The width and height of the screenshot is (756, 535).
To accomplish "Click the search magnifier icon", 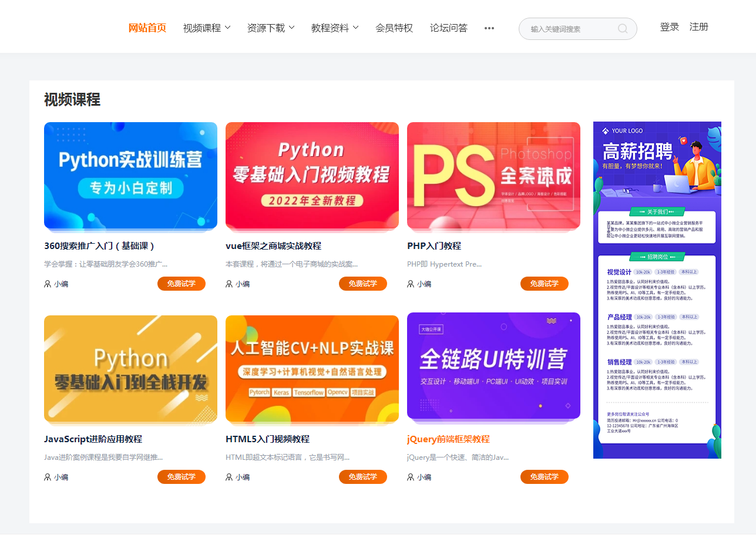I will [x=623, y=29].
